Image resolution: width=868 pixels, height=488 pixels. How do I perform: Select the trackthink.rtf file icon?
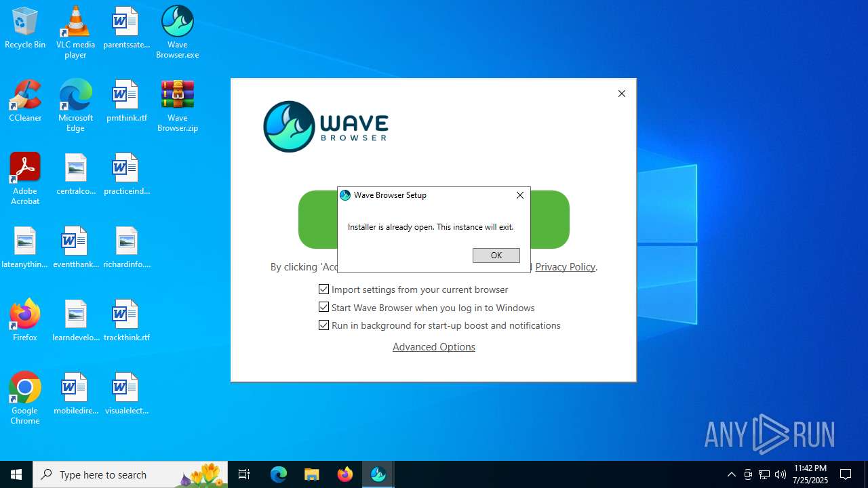(x=126, y=321)
